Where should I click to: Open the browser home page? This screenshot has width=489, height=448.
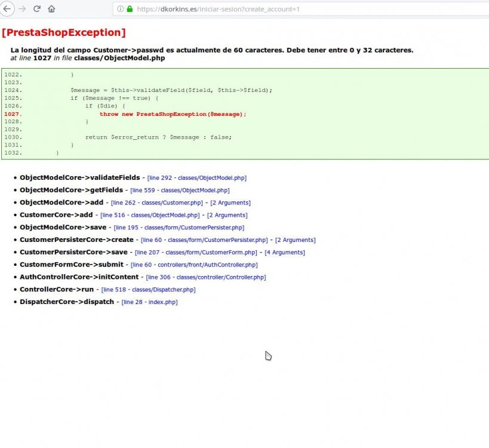coord(52,9)
